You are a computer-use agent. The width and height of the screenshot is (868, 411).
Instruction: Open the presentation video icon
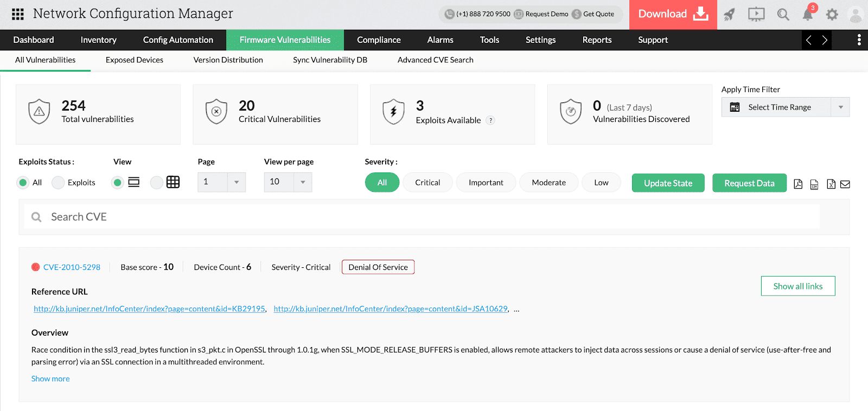[756, 15]
